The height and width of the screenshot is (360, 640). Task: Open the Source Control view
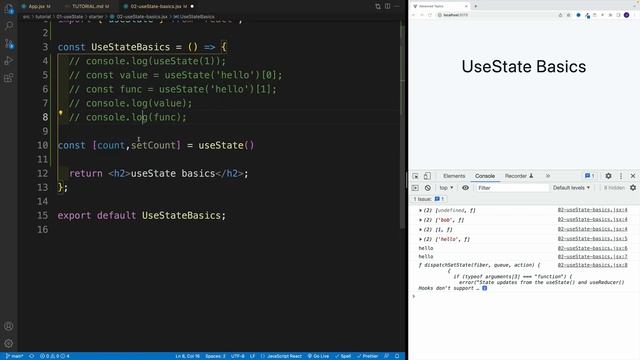[x=9, y=43]
